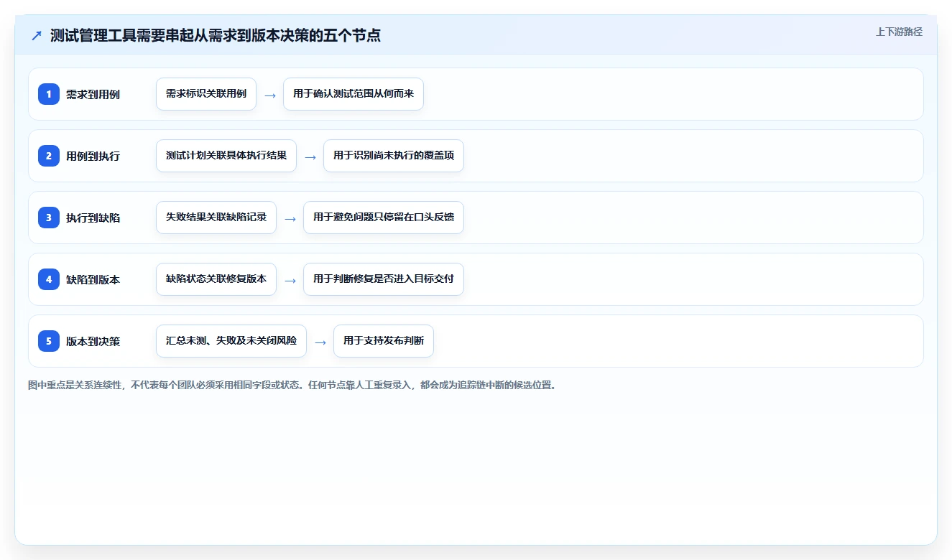
Task: Select the 需求到用例 row label
Action: click(93, 94)
